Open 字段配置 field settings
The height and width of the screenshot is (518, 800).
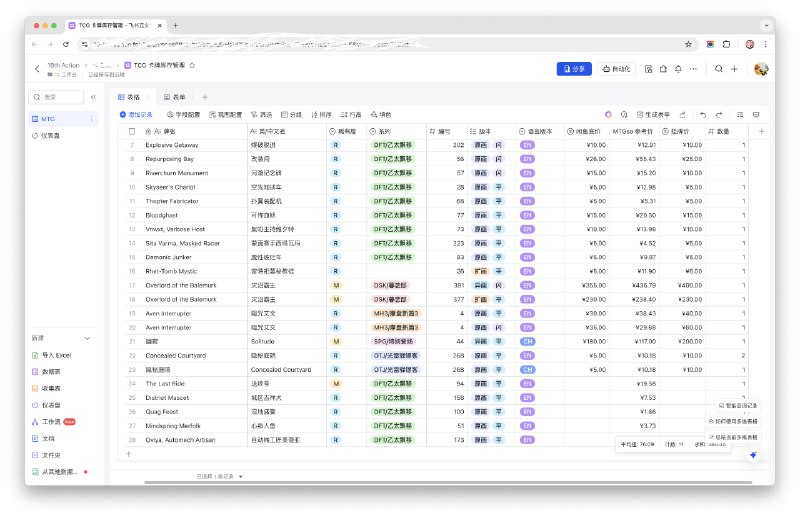pos(183,115)
